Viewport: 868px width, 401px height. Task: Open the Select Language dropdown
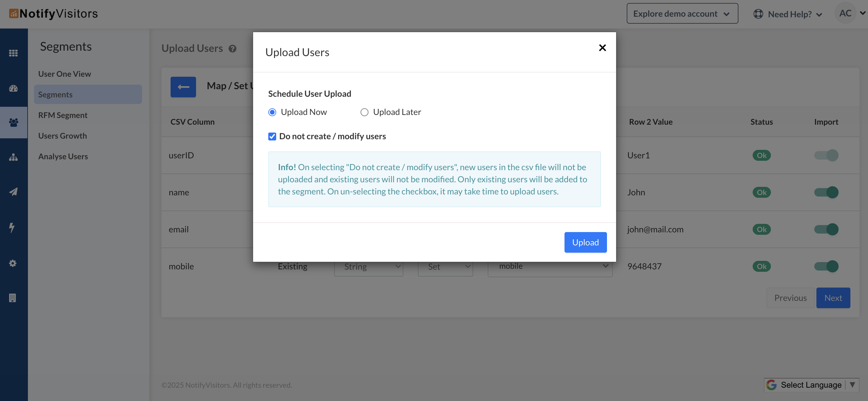[811, 385]
